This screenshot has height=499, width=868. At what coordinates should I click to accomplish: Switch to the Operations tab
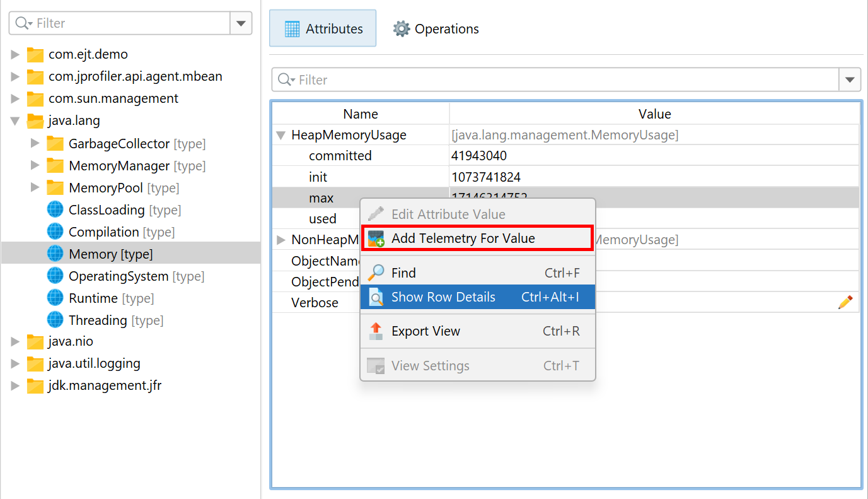(436, 29)
